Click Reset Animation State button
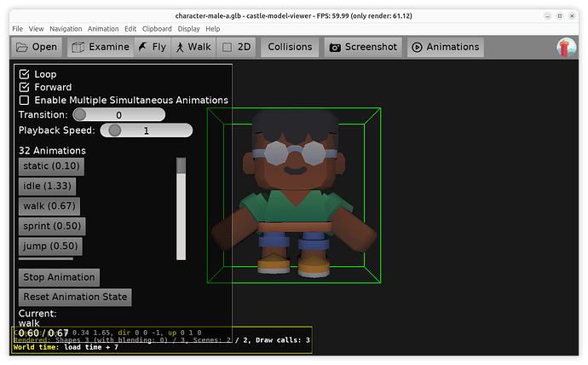 75,297
